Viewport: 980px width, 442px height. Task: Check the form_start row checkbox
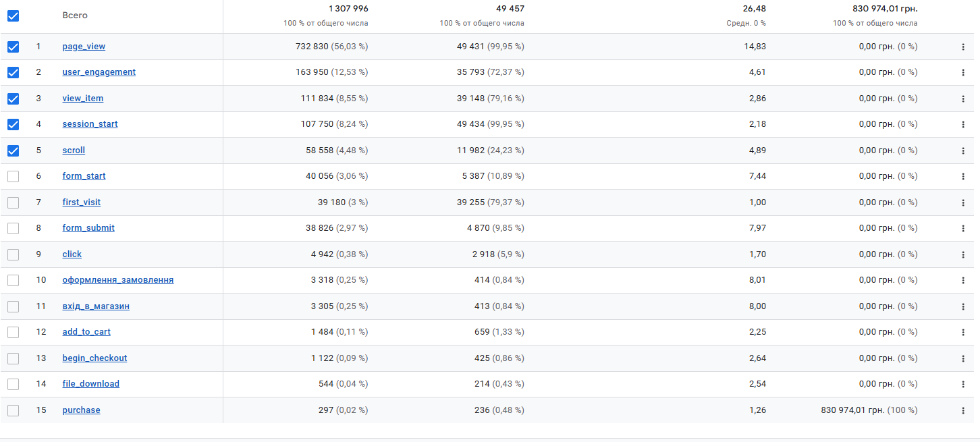13,176
